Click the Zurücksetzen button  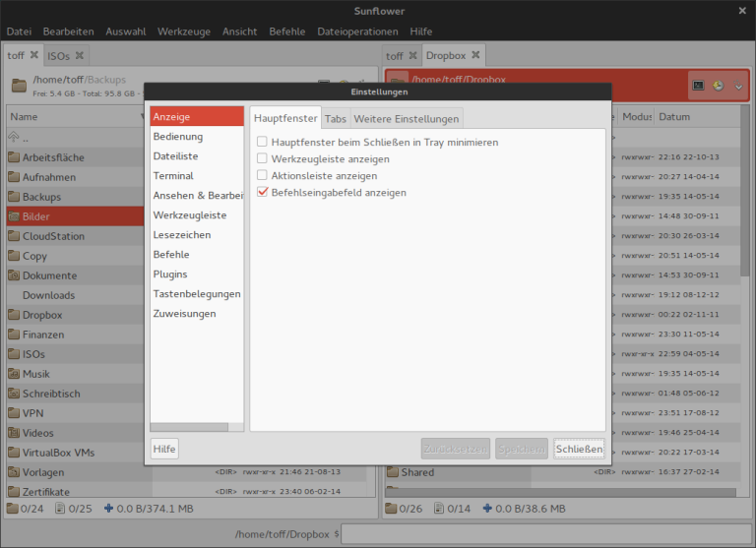tap(455, 449)
